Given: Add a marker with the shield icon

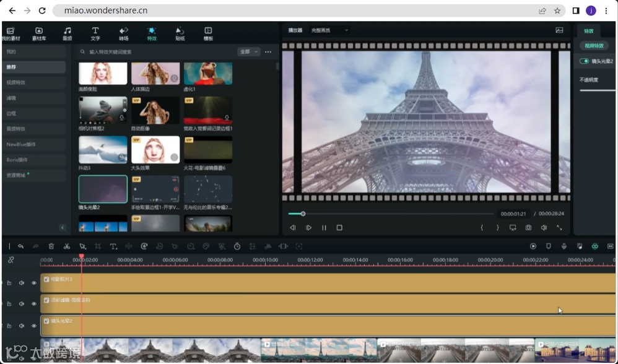Looking at the screenshot, I should [x=548, y=246].
